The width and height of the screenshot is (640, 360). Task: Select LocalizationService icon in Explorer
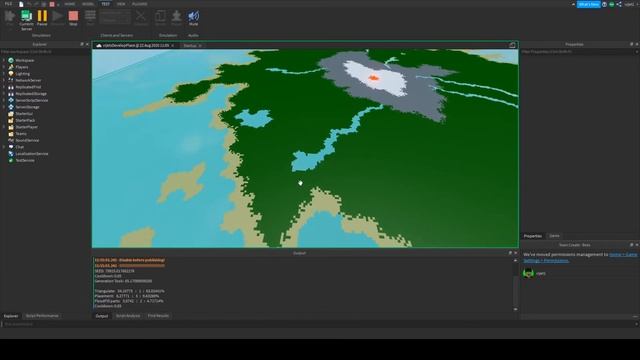tap(11, 154)
